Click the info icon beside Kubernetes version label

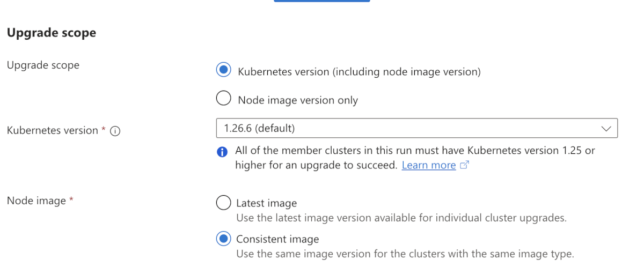tap(114, 131)
